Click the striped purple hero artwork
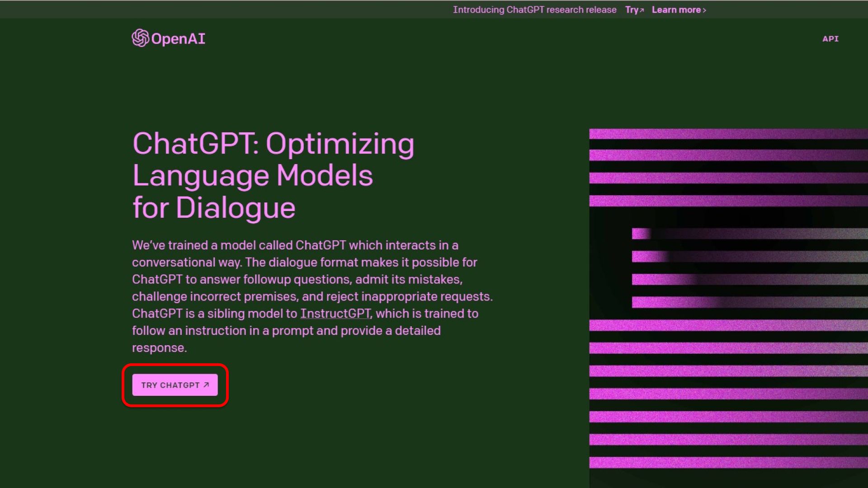Screen dimensions: 868x488 point(728,307)
